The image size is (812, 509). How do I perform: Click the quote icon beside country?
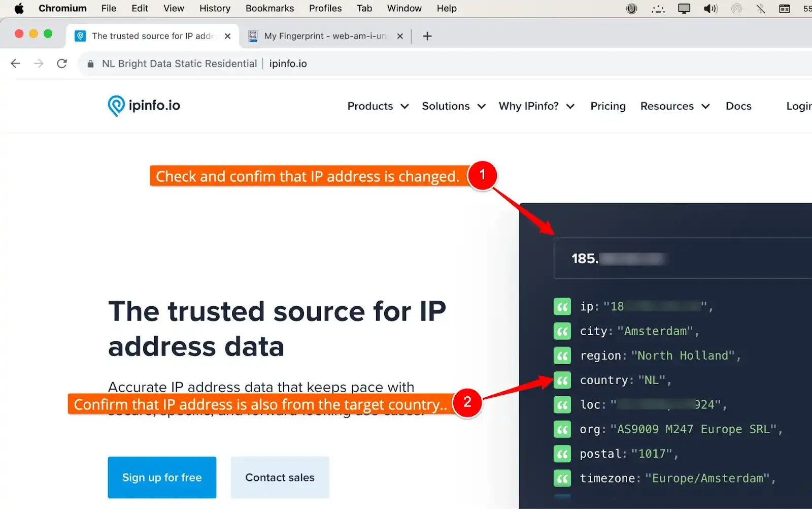562,380
